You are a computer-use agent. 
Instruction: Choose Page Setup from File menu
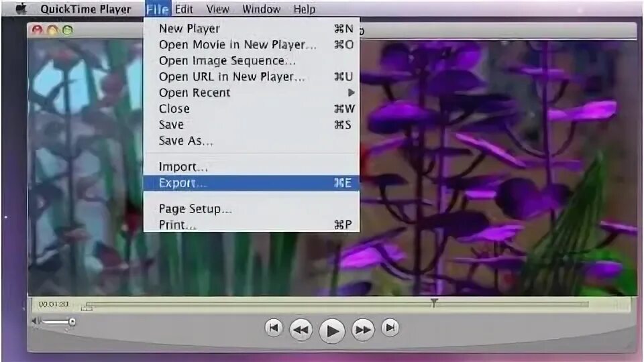[252, 209]
